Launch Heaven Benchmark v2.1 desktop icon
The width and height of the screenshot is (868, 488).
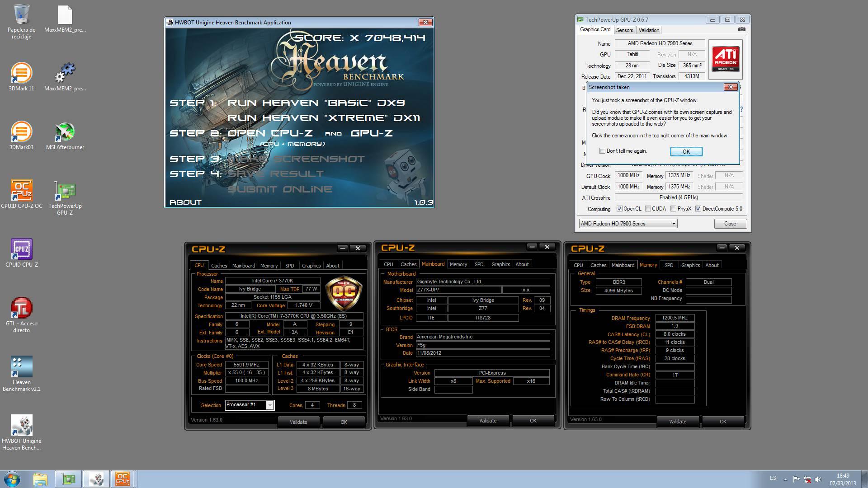coord(21,374)
